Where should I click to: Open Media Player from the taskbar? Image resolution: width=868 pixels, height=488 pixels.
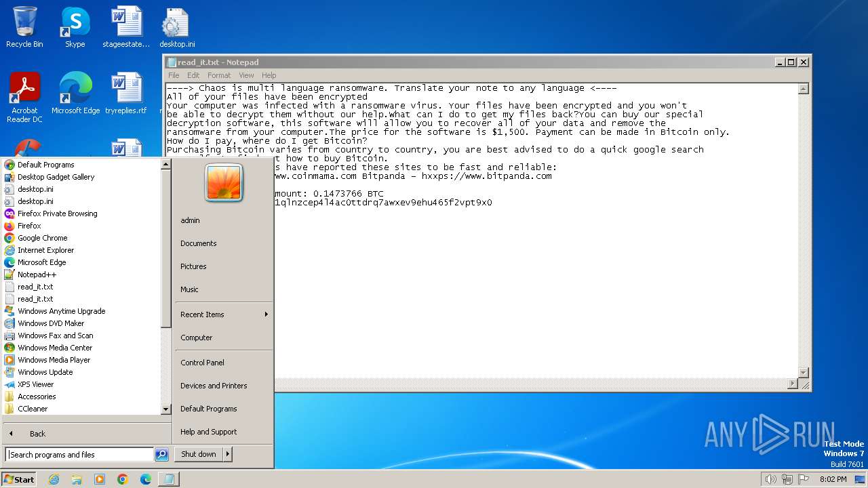click(100, 479)
